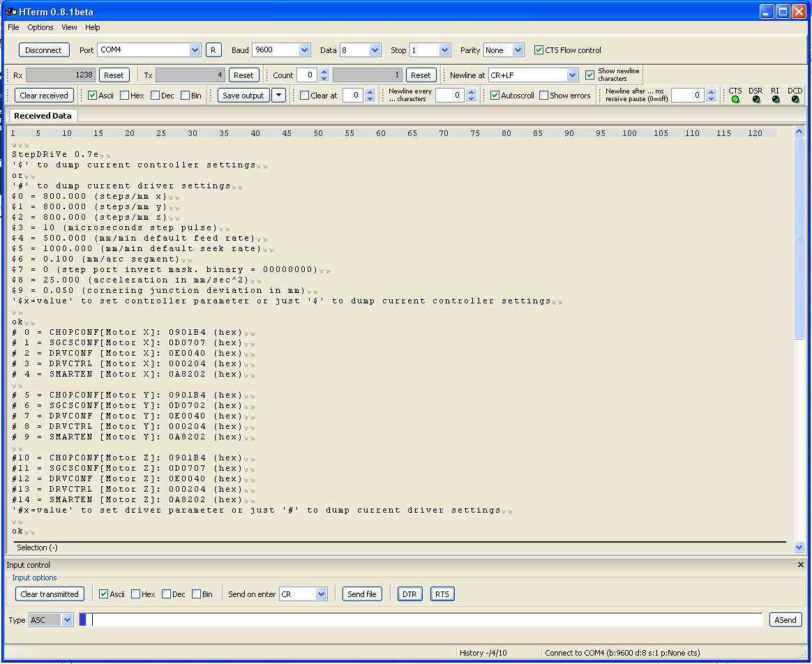This screenshot has width=812, height=664.
Task: Increase the Clear at stepper value
Action: [370, 92]
